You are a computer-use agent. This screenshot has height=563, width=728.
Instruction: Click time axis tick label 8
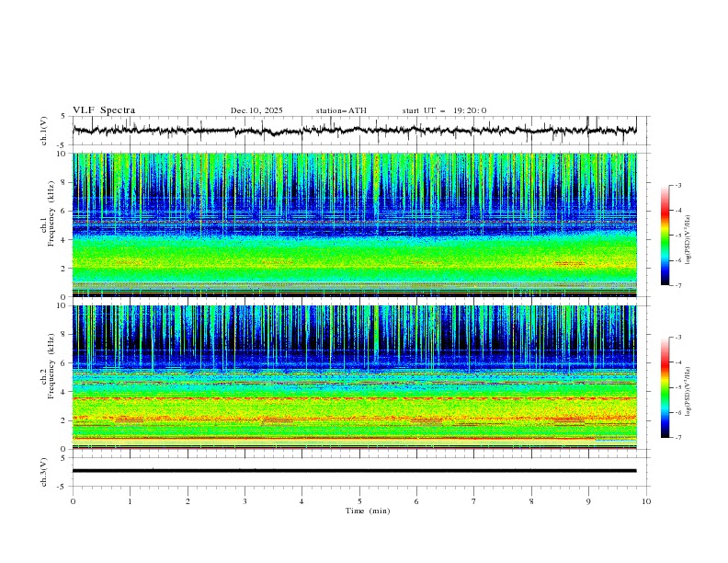click(x=531, y=501)
